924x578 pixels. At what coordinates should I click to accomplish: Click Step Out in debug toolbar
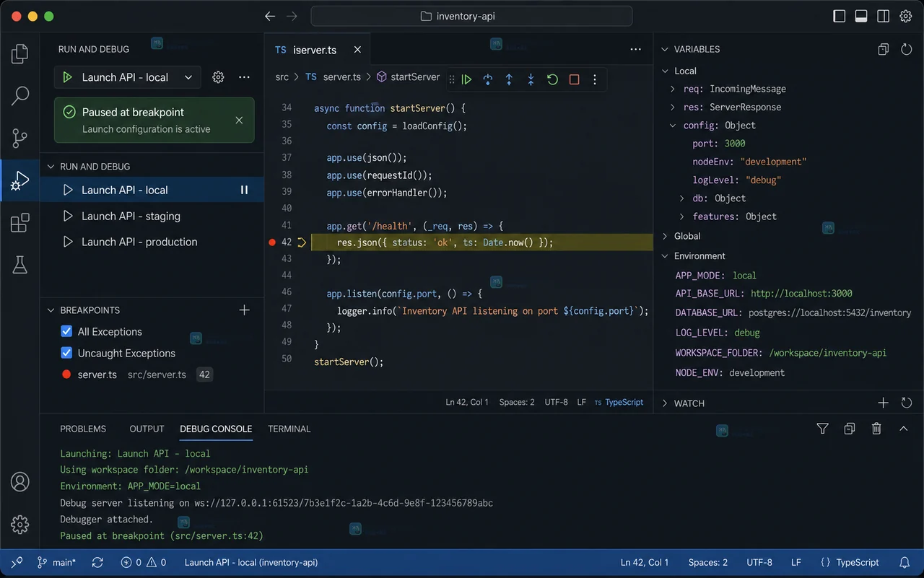click(x=509, y=79)
